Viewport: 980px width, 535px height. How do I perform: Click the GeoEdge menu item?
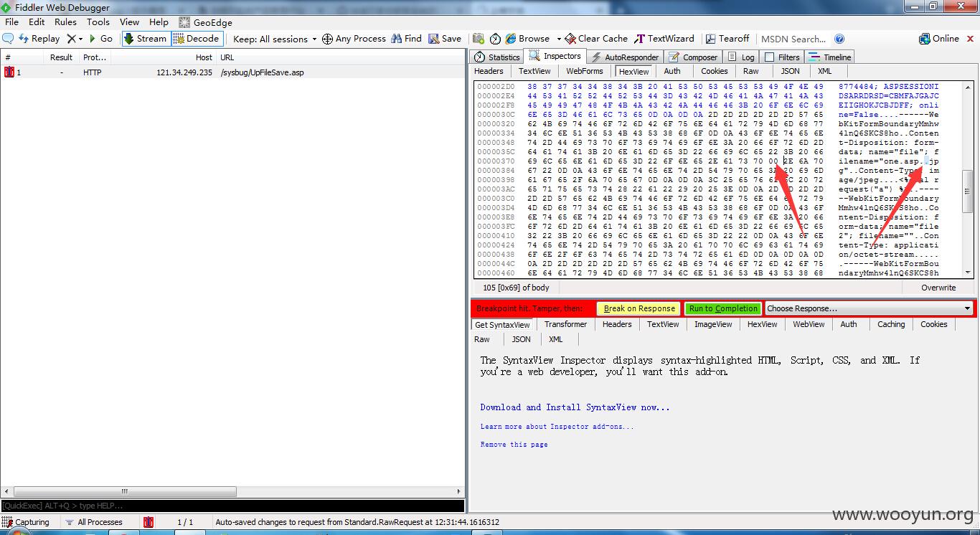tap(206, 22)
